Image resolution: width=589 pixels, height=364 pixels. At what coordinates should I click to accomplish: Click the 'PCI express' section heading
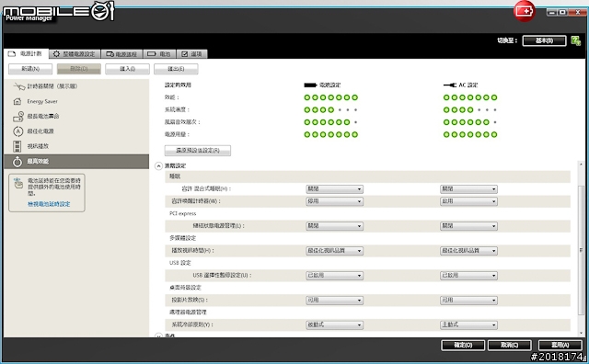tap(182, 213)
